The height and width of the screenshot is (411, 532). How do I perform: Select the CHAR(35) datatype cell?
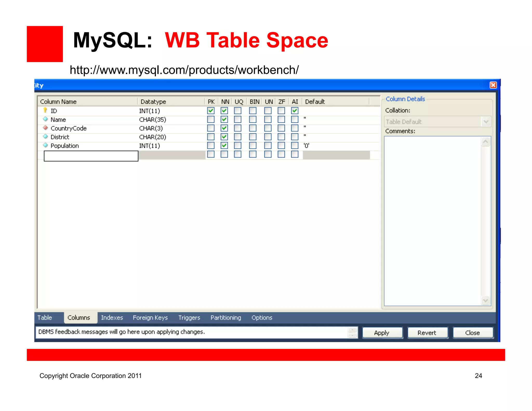coord(152,120)
